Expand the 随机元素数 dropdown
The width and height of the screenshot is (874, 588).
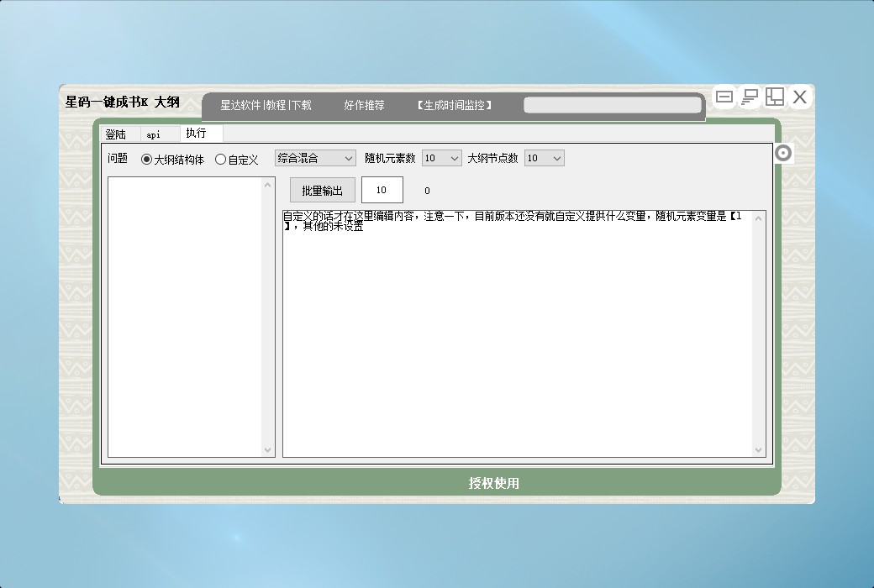442,158
